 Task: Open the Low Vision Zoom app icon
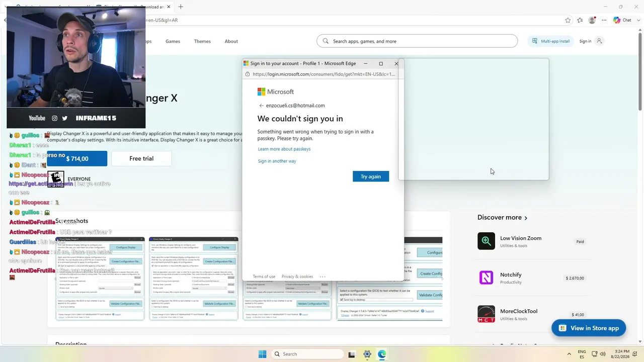coord(486,241)
